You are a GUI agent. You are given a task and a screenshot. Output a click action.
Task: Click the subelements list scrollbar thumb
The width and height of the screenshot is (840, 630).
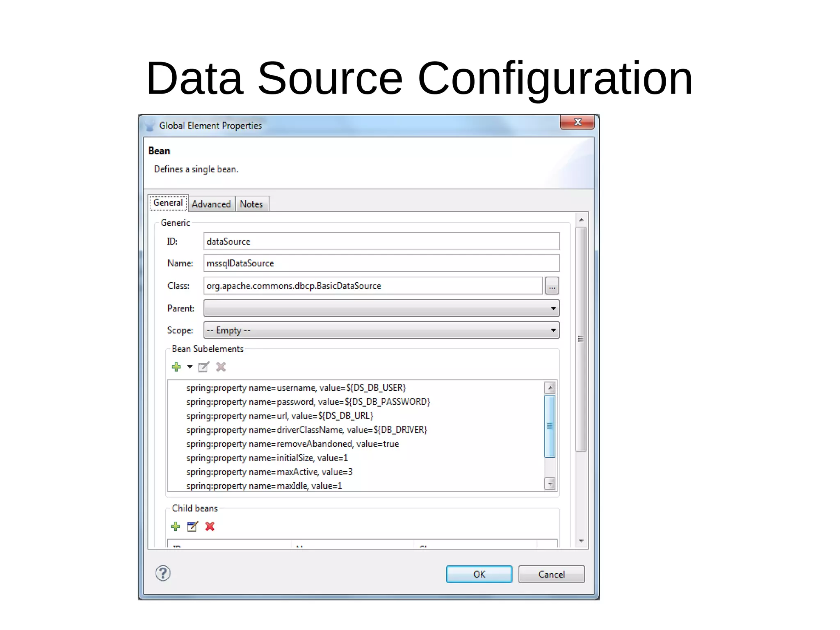pyautogui.click(x=550, y=426)
